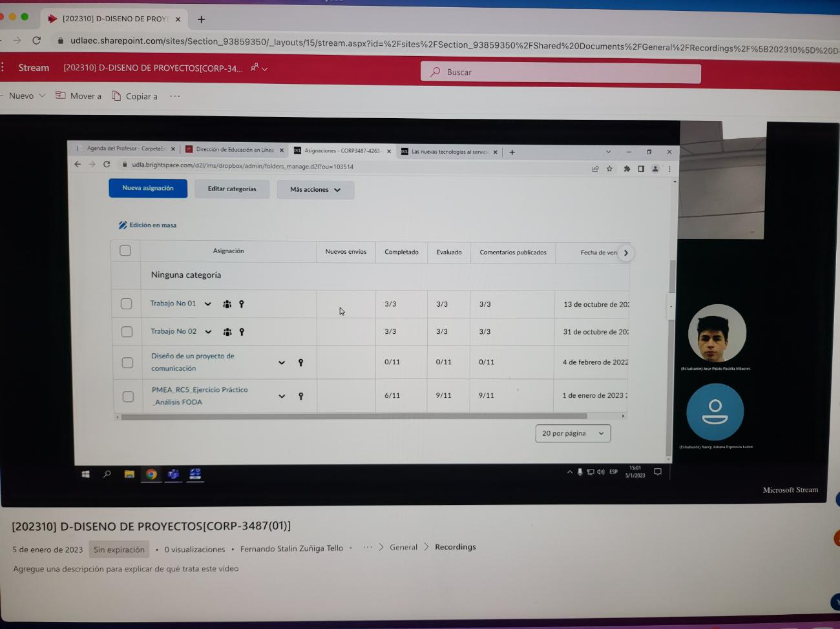Open the 20 por página dropdown
This screenshot has height=629, width=840.
click(x=572, y=433)
